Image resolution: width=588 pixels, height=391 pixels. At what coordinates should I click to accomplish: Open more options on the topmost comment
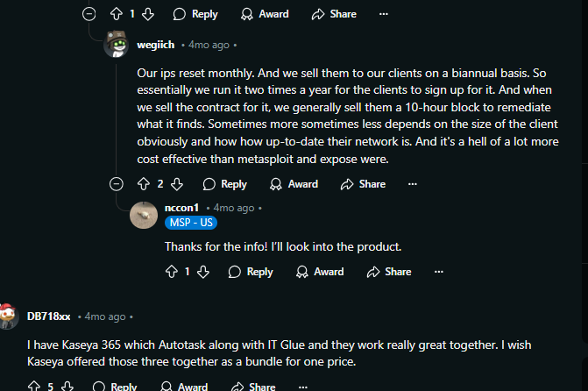tap(384, 14)
